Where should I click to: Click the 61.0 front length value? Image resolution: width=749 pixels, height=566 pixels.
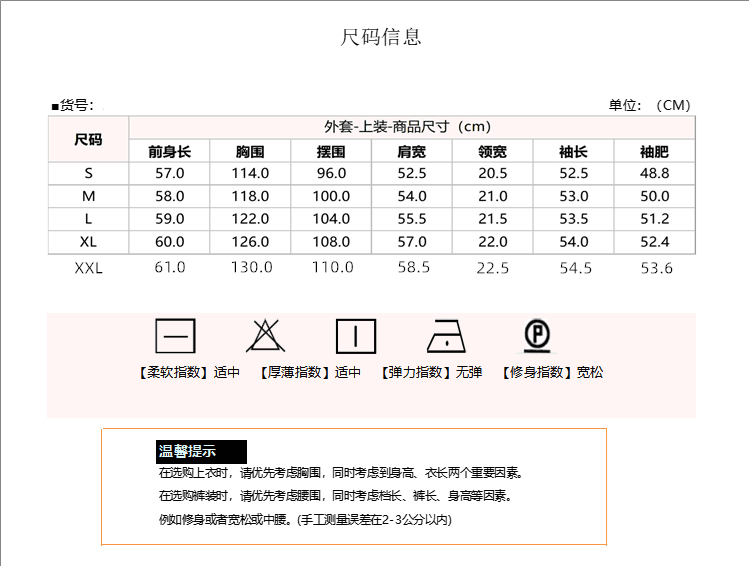point(170,267)
